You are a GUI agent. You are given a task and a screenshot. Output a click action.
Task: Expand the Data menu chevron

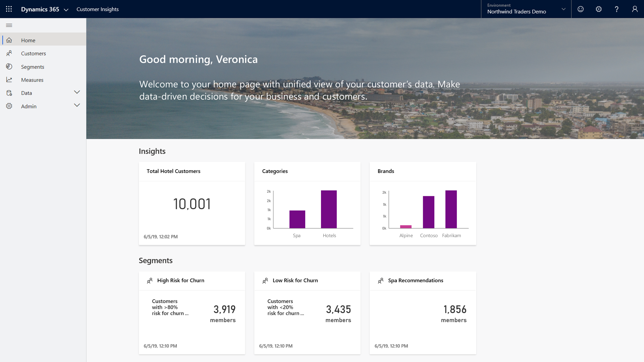pyautogui.click(x=77, y=92)
